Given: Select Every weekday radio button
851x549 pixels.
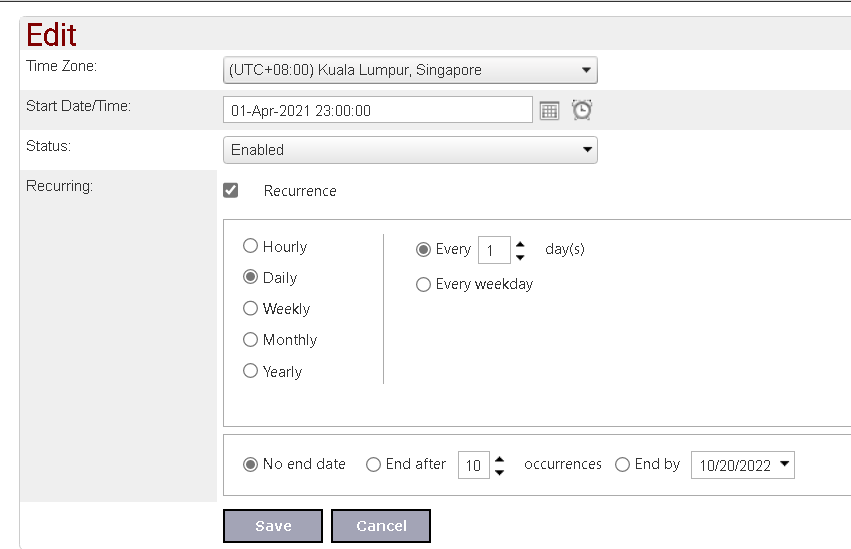Looking at the screenshot, I should [423, 284].
